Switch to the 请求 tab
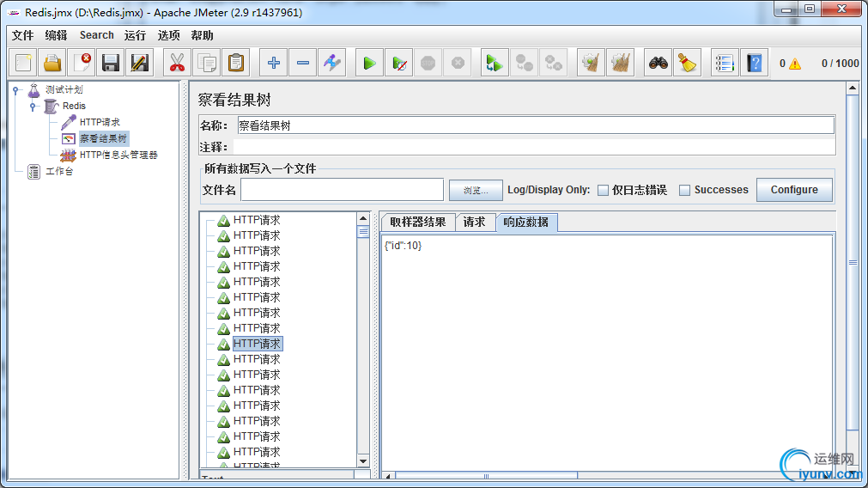This screenshot has height=488, width=868. click(475, 223)
